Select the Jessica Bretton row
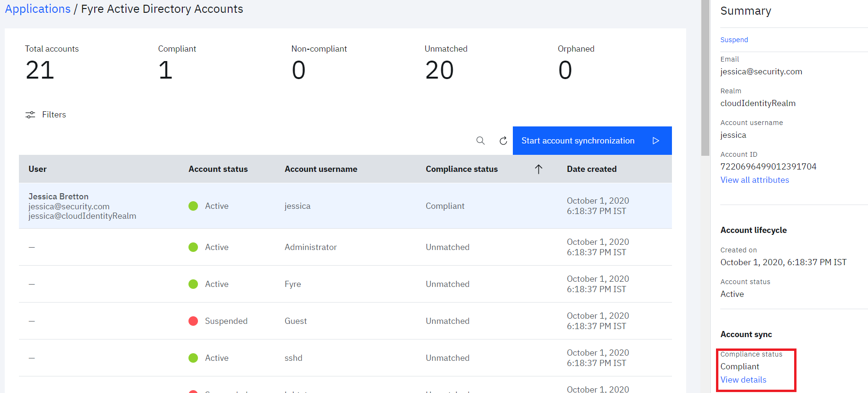 click(x=345, y=206)
